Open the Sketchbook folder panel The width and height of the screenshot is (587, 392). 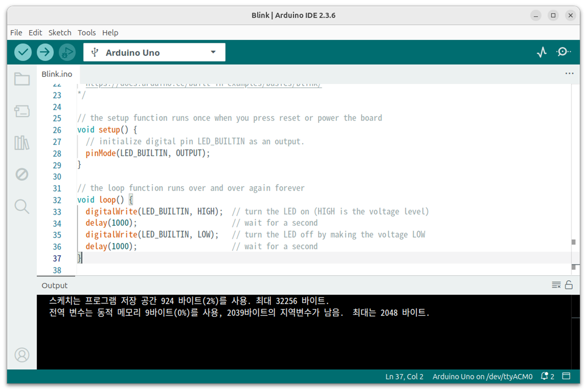coord(22,79)
